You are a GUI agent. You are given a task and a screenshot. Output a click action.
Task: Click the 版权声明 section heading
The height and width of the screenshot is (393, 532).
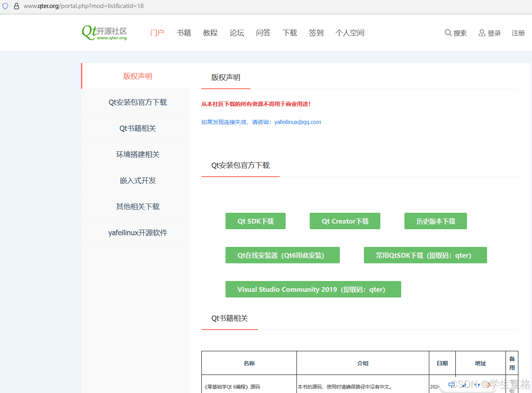(226, 77)
